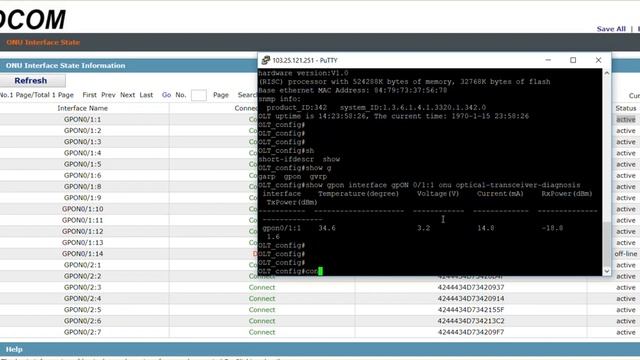Click the Go link
The image size is (640, 360).
pyautogui.click(x=166, y=95)
